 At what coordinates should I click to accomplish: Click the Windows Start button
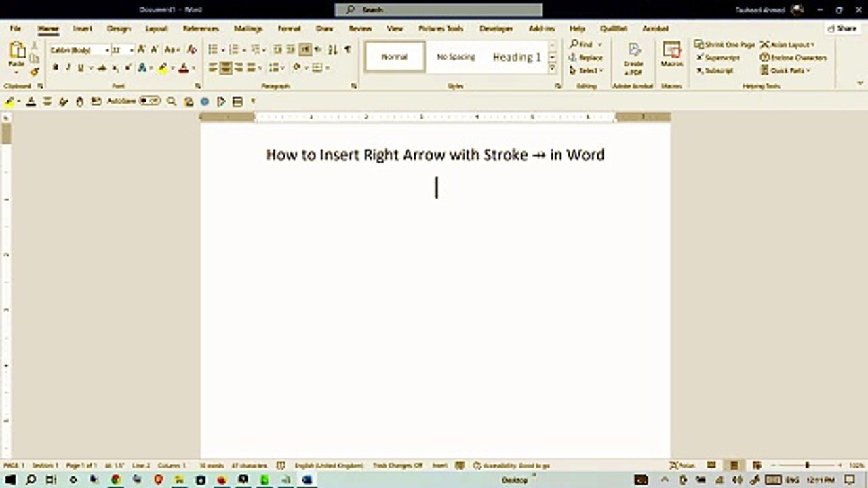tap(10, 480)
